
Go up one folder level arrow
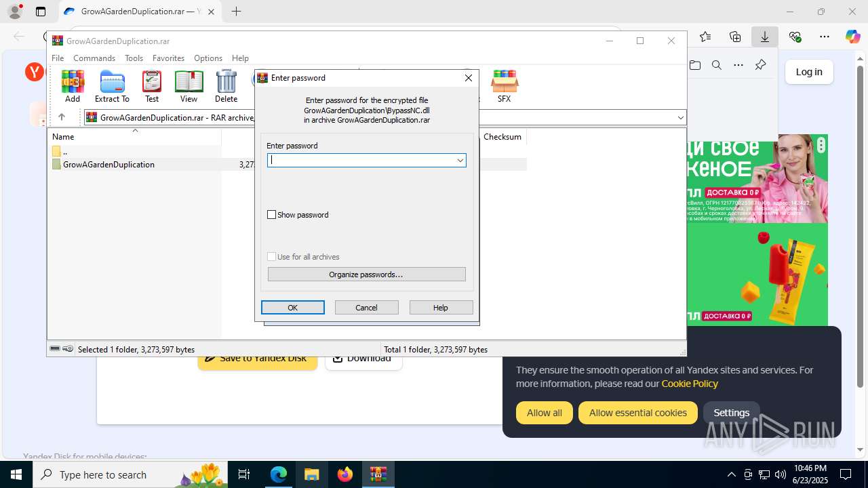pos(61,117)
